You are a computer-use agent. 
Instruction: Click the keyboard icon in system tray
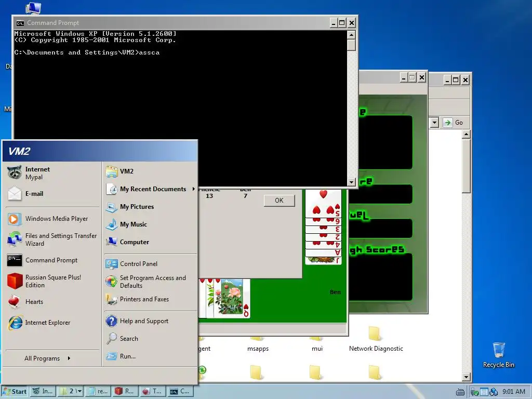point(460,392)
